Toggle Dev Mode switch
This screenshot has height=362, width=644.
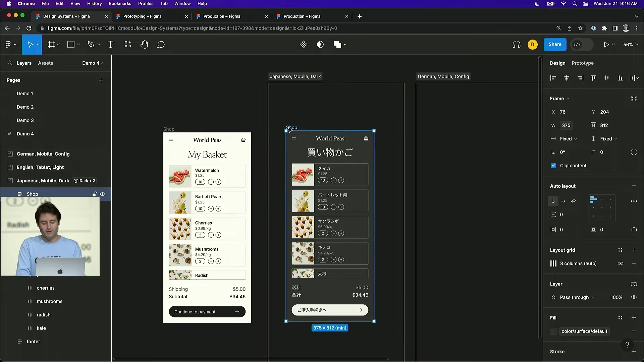(582, 45)
